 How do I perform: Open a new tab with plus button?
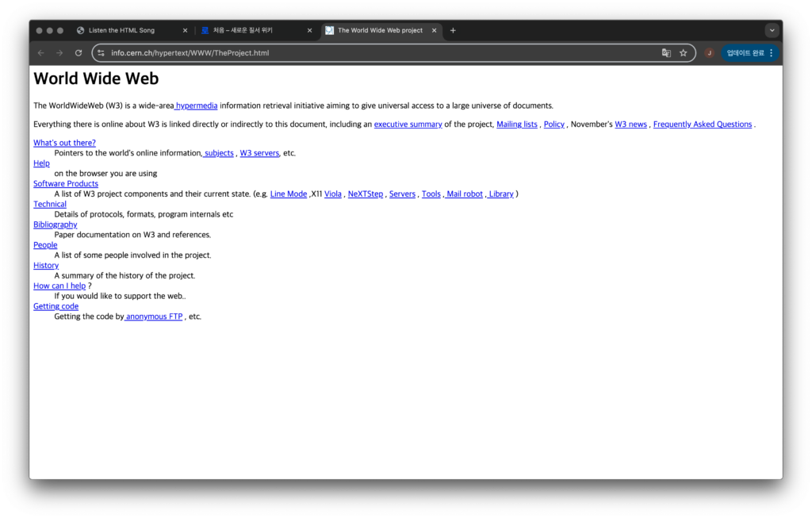tap(453, 30)
